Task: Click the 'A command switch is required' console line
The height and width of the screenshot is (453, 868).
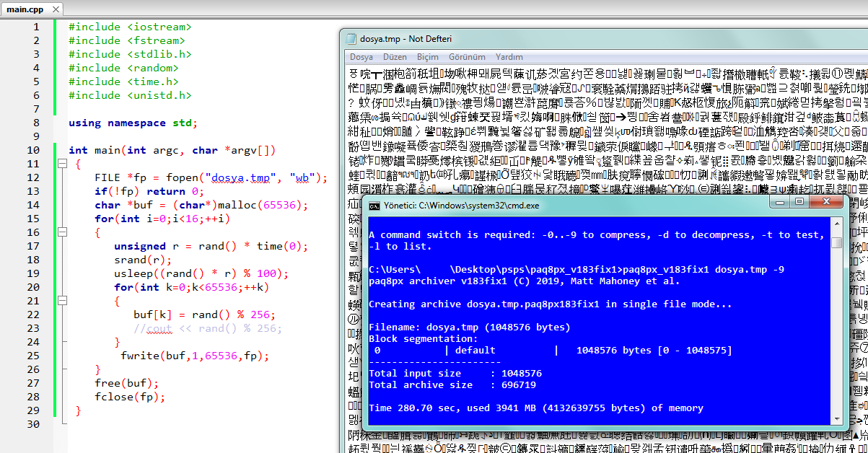Action: point(597,240)
